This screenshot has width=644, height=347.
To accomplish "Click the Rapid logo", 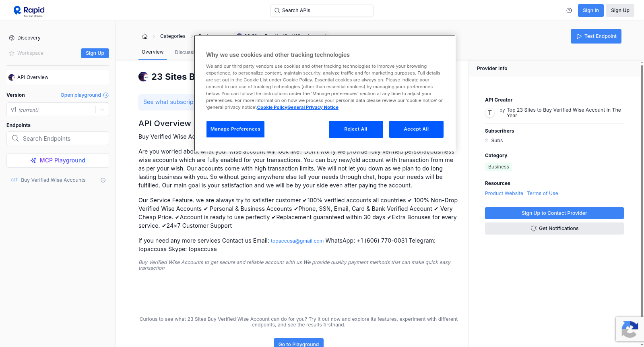I will [x=29, y=11].
